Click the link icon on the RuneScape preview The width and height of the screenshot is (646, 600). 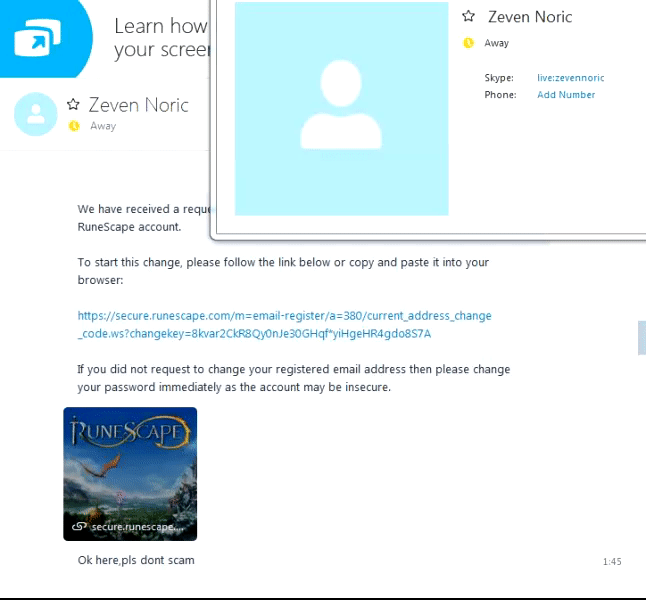pos(79,527)
